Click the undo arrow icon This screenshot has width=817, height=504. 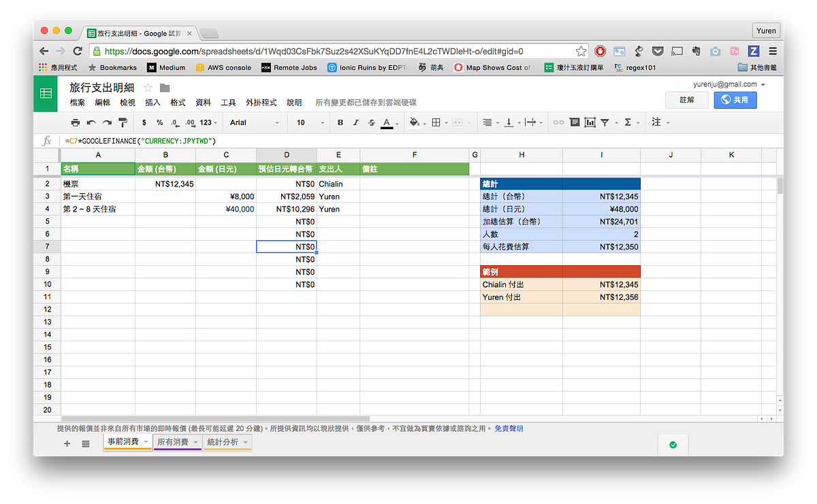point(91,122)
